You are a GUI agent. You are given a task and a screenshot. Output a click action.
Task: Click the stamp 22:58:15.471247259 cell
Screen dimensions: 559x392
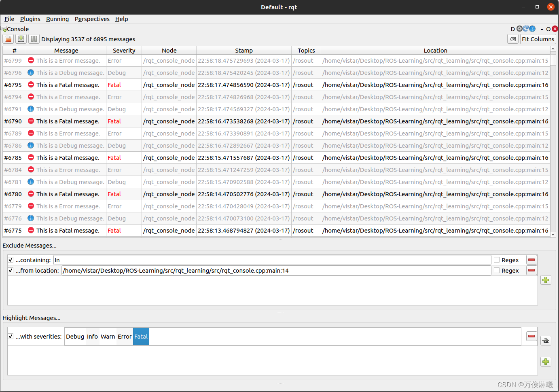pos(244,170)
